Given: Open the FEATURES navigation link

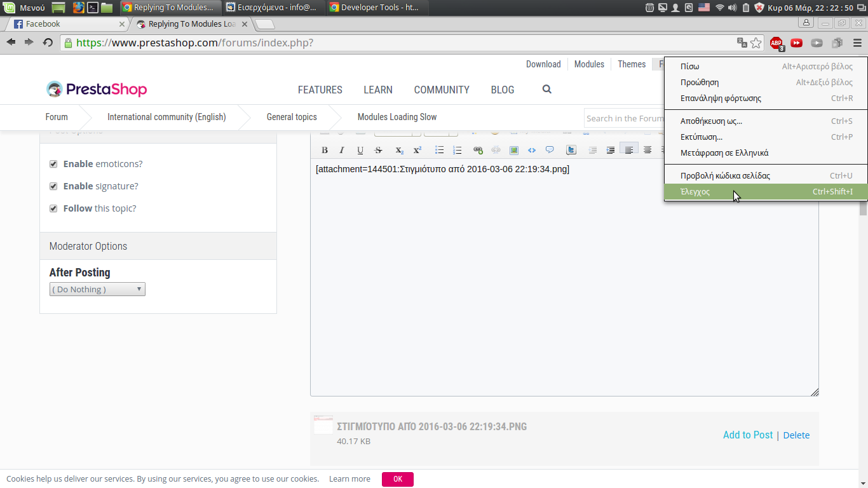Looking at the screenshot, I should point(320,90).
